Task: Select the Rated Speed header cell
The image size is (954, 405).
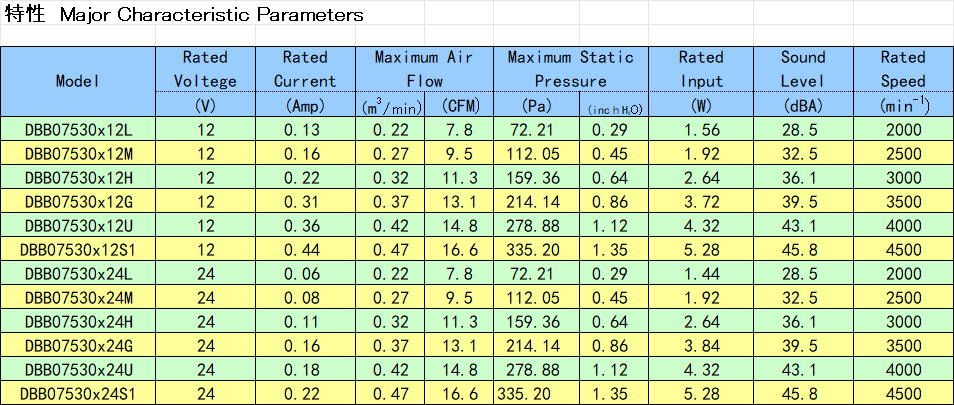Action: [903, 69]
